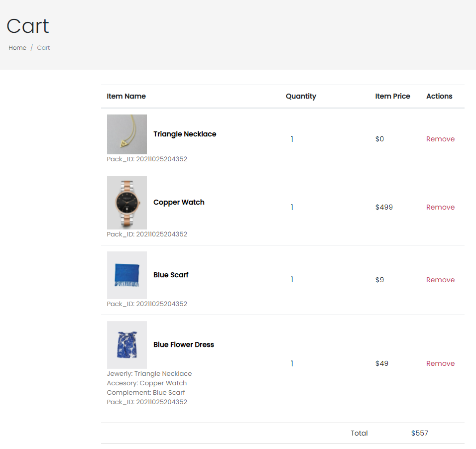Click the Cart breadcrumb text
The width and height of the screenshot is (476, 449).
43,48
